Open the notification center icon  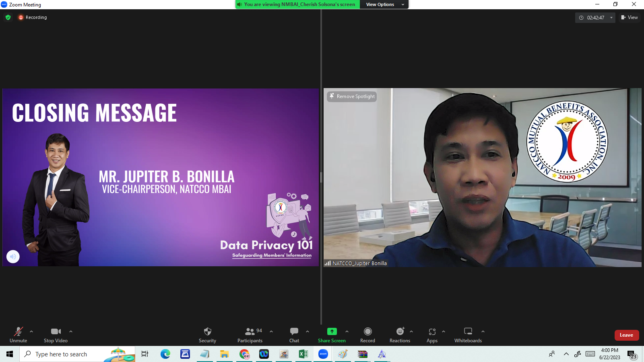(x=632, y=354)
